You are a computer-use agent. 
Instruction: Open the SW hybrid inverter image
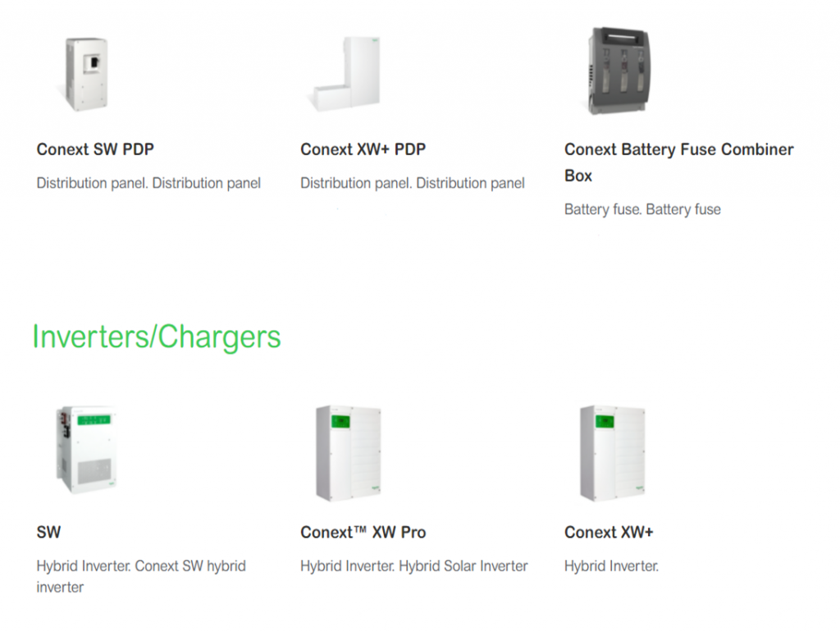click(86, 450)
